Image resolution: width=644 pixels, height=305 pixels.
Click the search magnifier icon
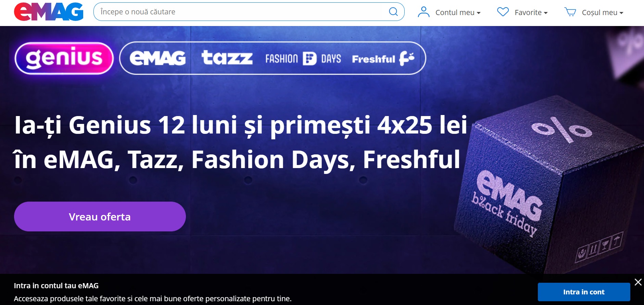tap(393, 12)
